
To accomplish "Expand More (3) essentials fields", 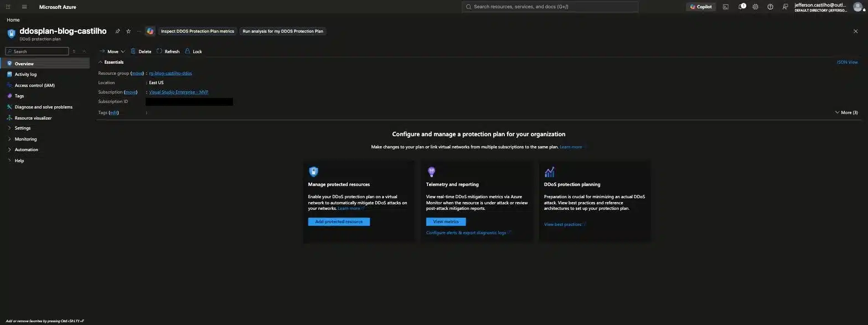I will 846,112.
